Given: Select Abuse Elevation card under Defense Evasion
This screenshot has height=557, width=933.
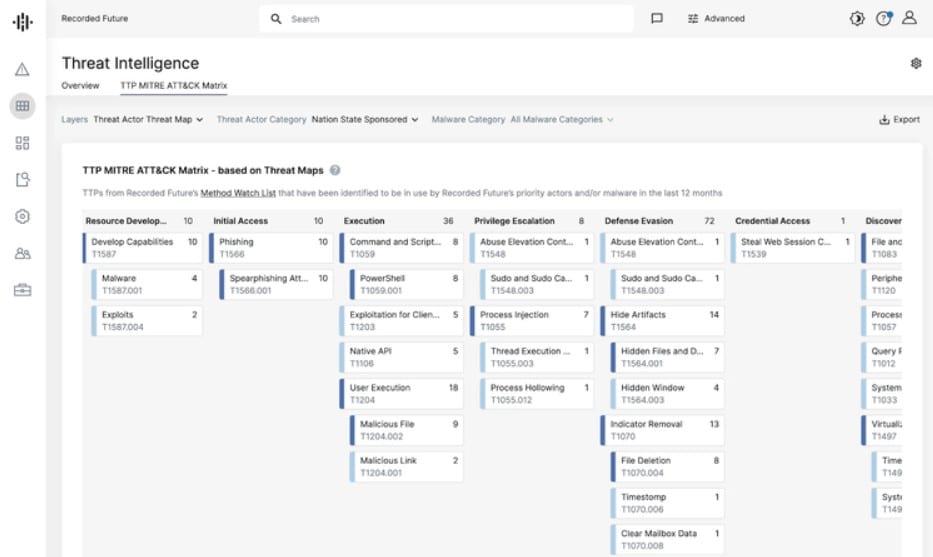Looking at the screenshot, I should point(662,248).
